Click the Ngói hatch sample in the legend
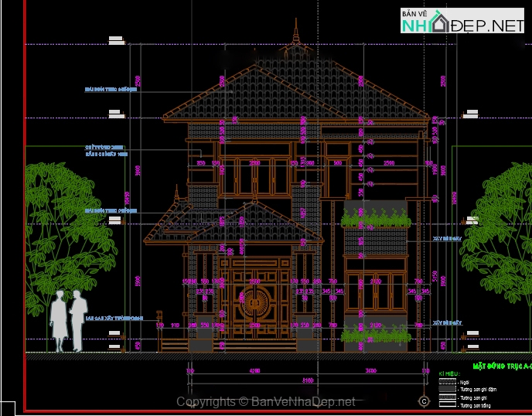 click(447, 381)
